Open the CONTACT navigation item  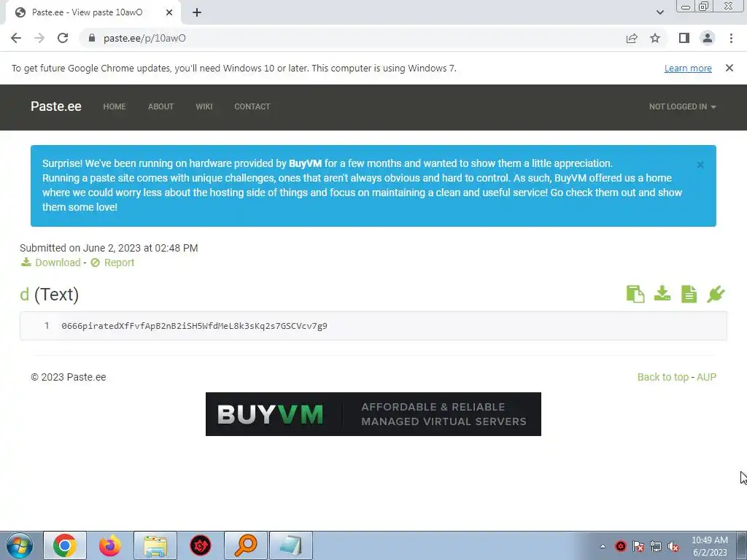click(252, 106)
